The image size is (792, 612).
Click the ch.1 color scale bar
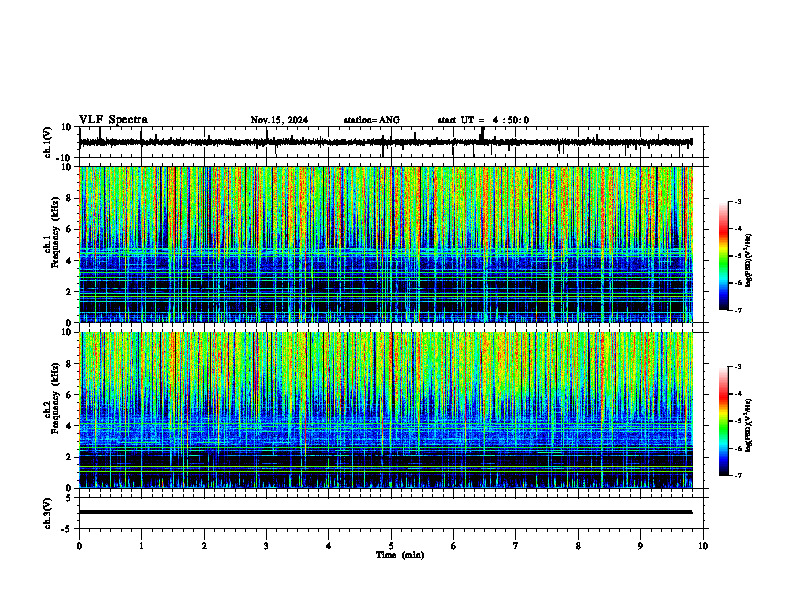pyautogui.click(x=724, y=255)
